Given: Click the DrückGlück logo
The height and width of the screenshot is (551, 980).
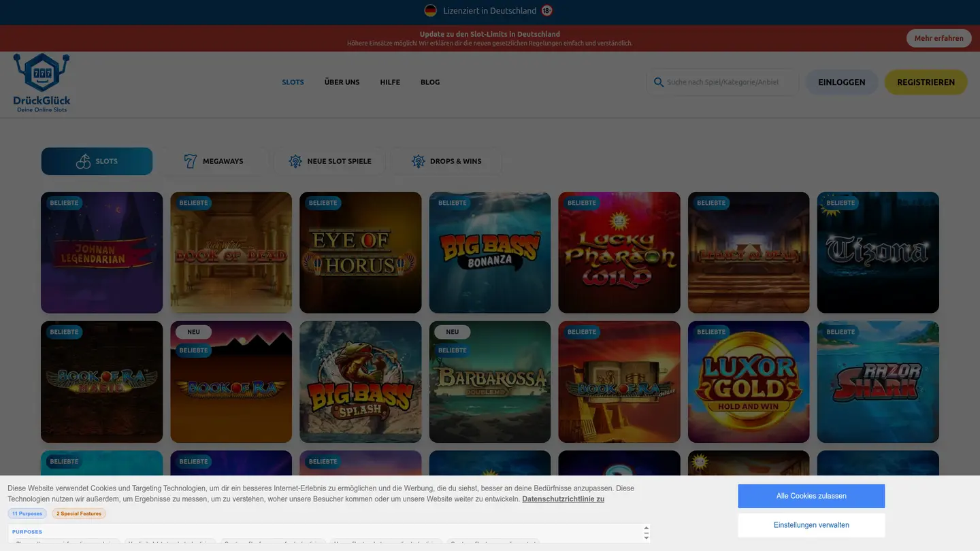Looking at the screenshot, I should coord(42,83).
